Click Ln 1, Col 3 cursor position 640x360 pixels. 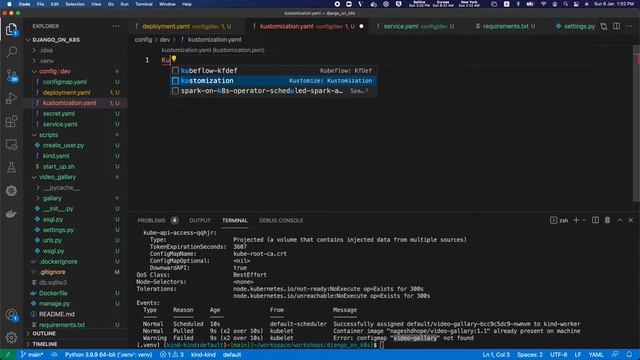click(496, 354)
